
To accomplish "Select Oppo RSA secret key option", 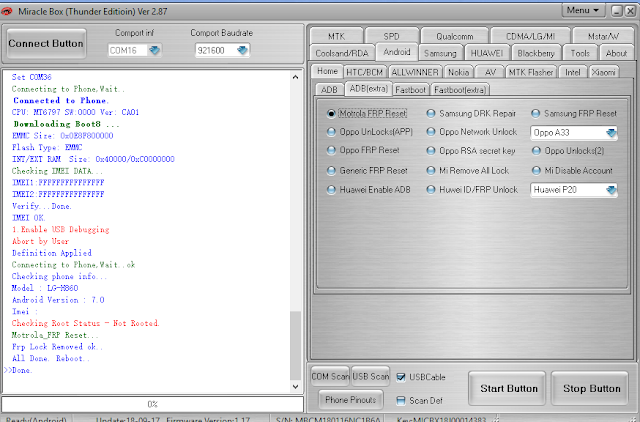I will pos(431,151).
